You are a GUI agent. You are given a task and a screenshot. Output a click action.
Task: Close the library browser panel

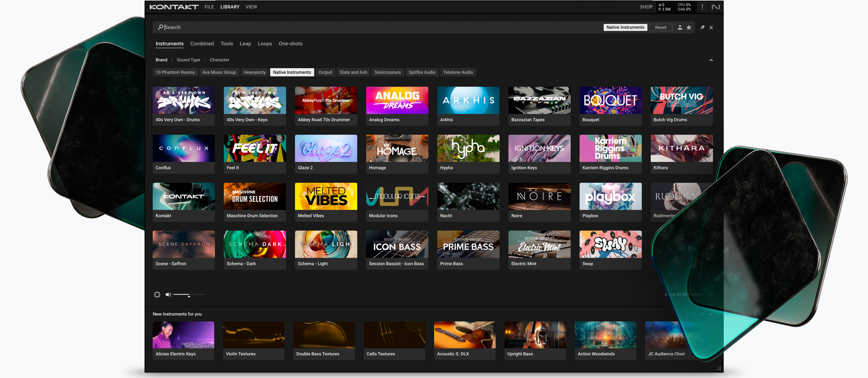(711, 28)
